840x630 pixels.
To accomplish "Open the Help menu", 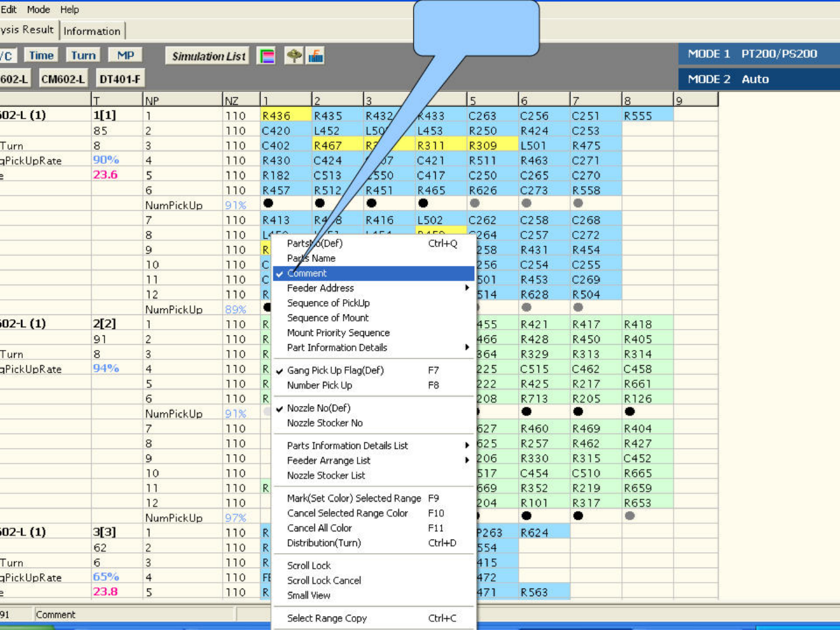I will [x=69, y=9].
